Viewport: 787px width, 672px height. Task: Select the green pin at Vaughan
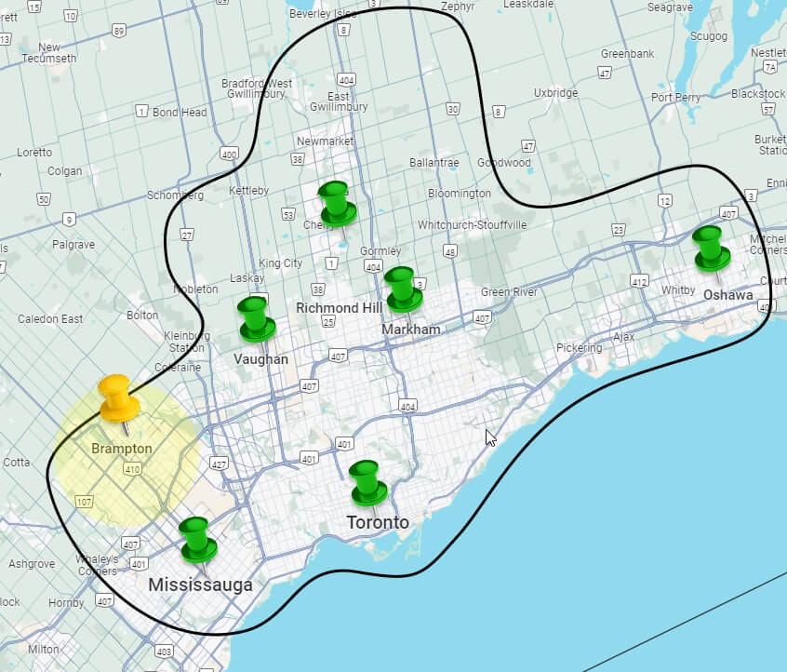point(255,317)
